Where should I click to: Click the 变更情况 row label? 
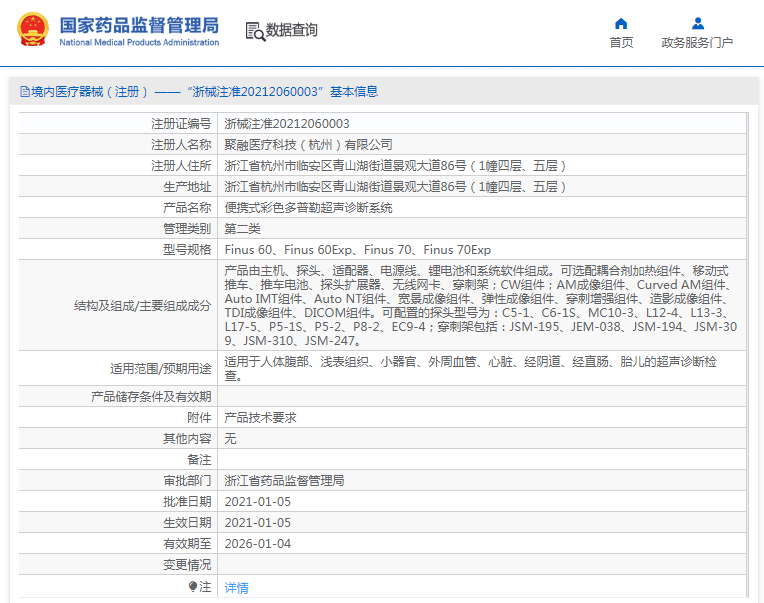(x=187, y=564)
